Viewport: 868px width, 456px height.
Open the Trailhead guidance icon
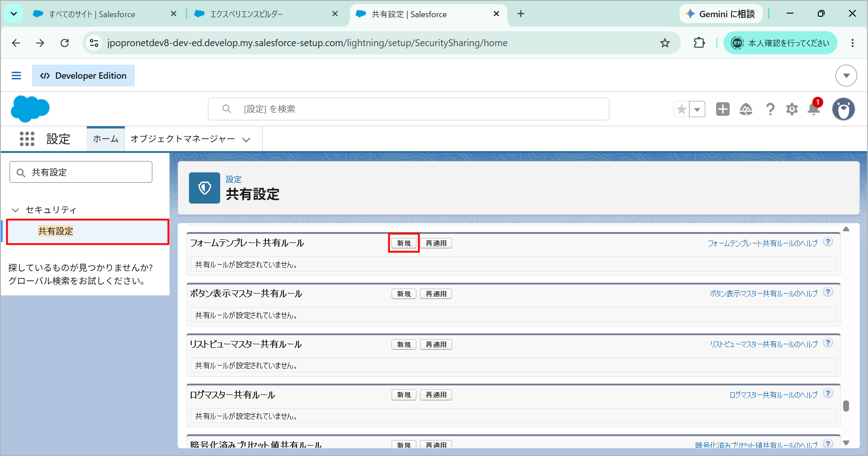click(x=746, y=109)
